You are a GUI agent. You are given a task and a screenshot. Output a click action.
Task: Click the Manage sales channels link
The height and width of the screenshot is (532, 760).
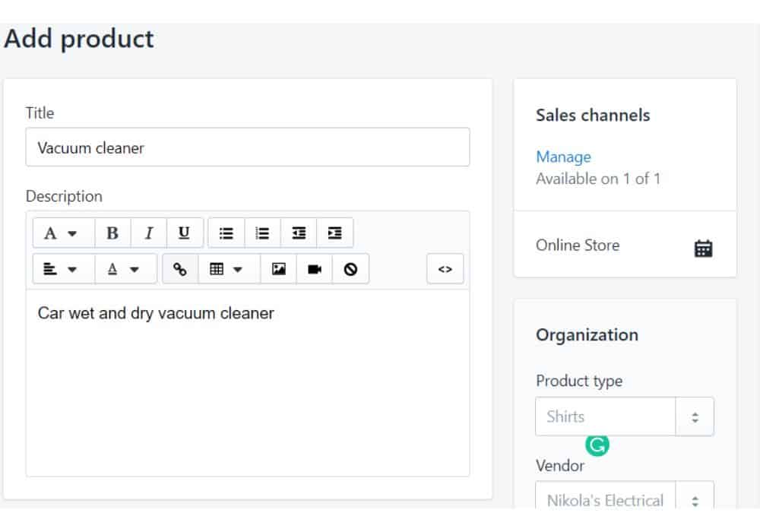563,157
